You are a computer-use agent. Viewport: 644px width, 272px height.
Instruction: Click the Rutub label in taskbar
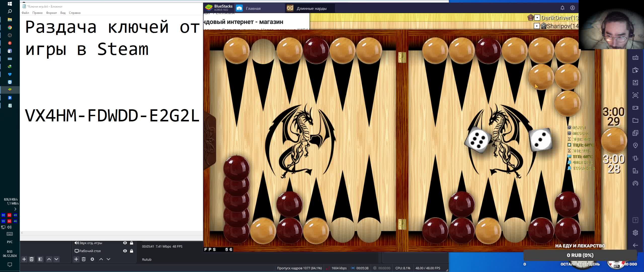(147, 259)
